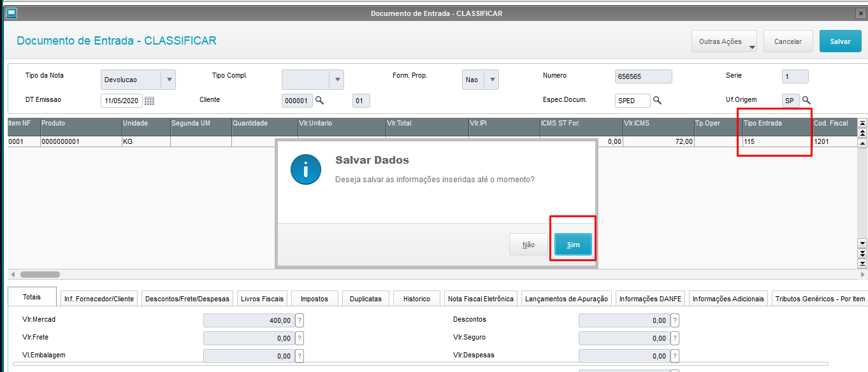This screenshot has height=372, width=868.
Task: Expand the Outras Ações menu
Action: pos(724,41)
